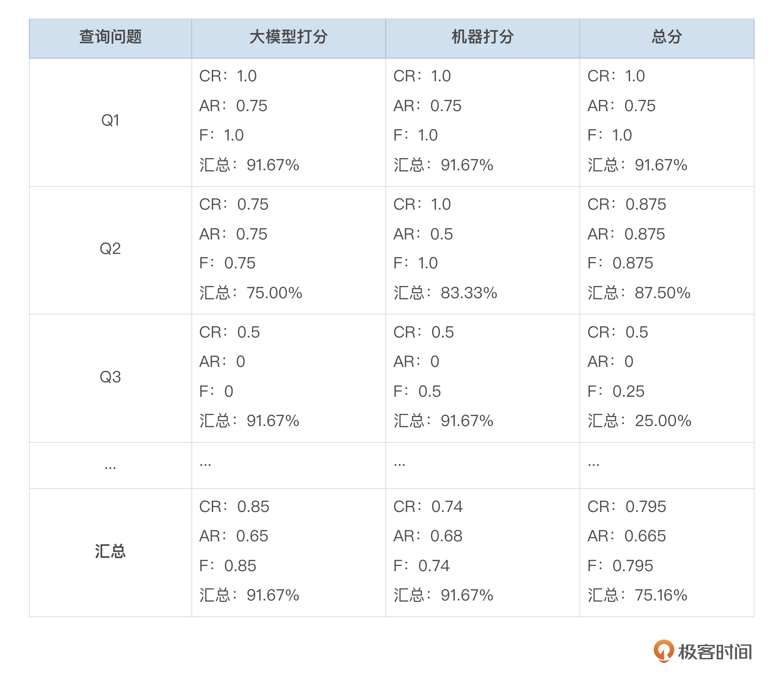This screenshot has width=784, height=676.
Task: Click the 极客时间 orange logo icon
Action: pos(663,651)
